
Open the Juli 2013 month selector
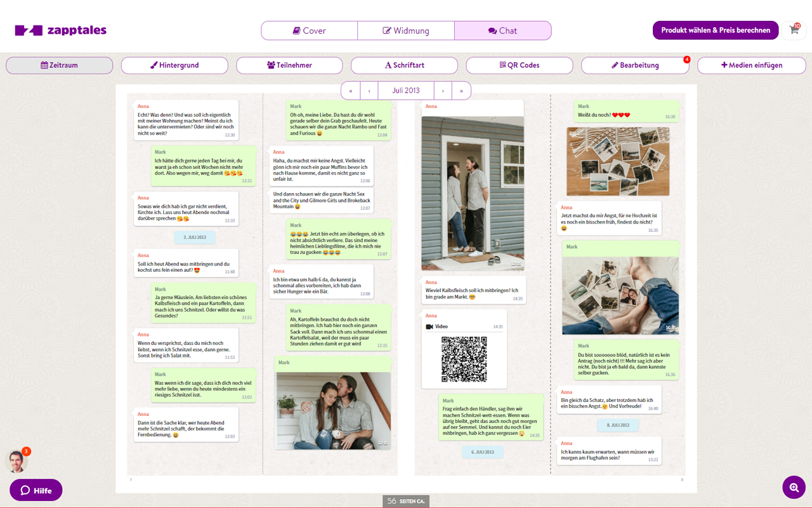click(406, 90)
